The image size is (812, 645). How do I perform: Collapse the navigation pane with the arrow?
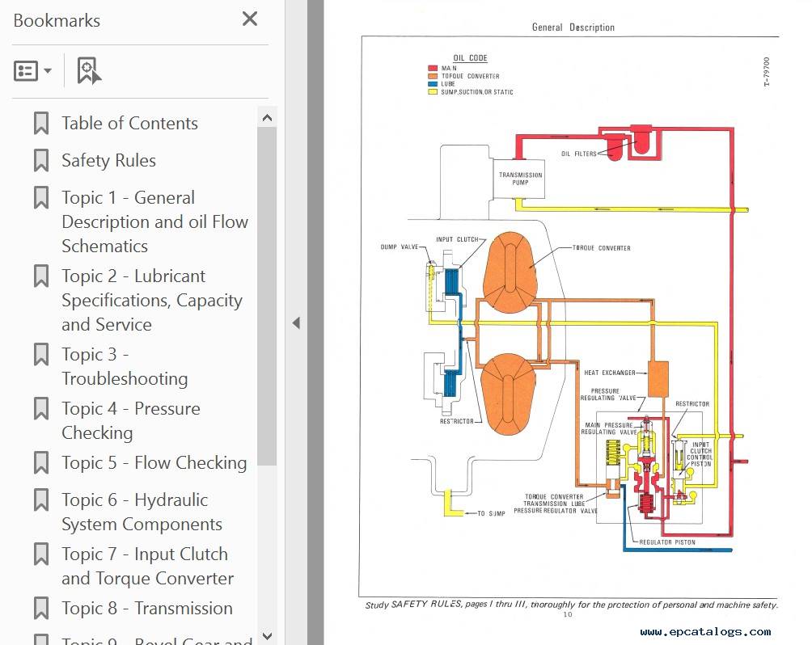point(296,323)
